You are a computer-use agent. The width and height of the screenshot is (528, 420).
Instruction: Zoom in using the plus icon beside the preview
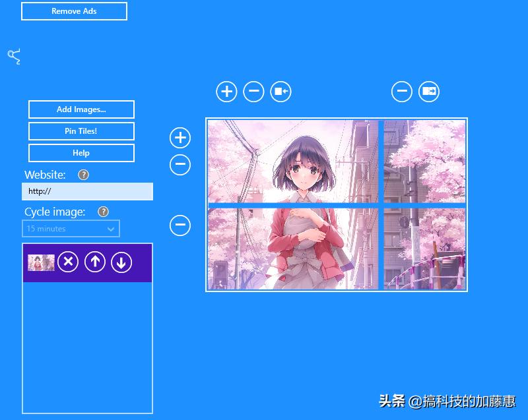click(180, 138)
